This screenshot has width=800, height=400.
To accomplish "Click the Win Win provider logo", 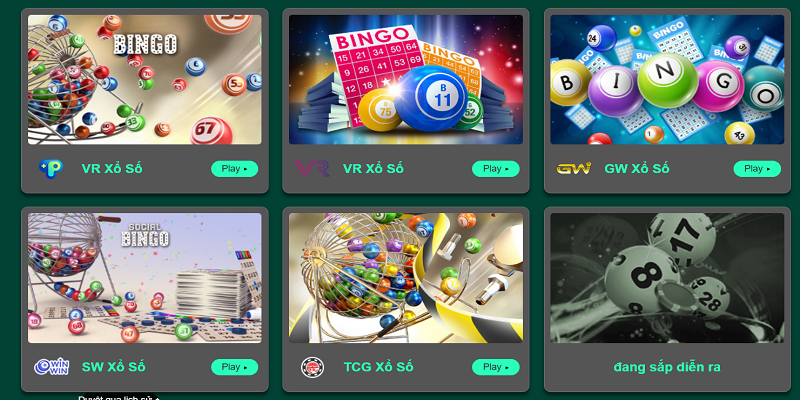I will (51, 367).
